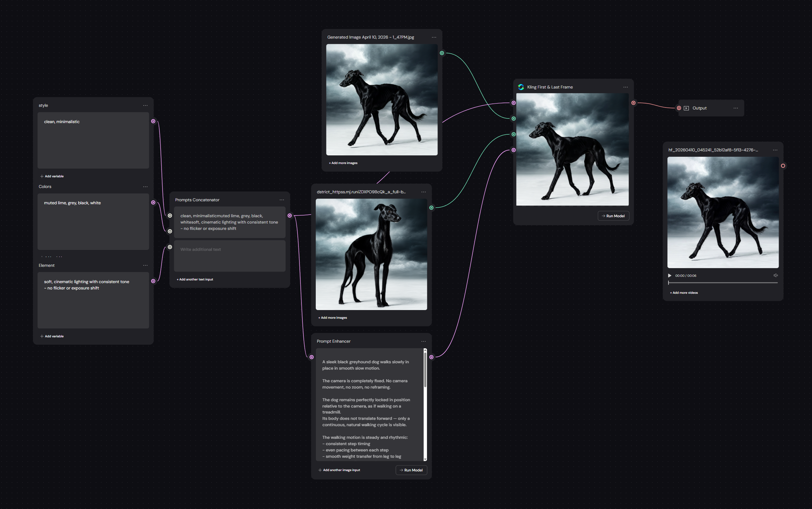Play the hf_20260410 video
The height and width of the screenshot is (509, 812).
tap(670, 276)
